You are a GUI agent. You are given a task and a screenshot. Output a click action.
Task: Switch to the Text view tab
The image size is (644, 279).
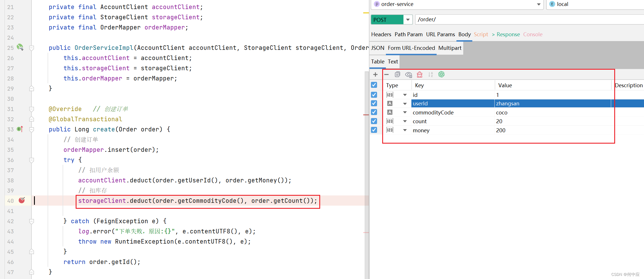tap(393, 61)
